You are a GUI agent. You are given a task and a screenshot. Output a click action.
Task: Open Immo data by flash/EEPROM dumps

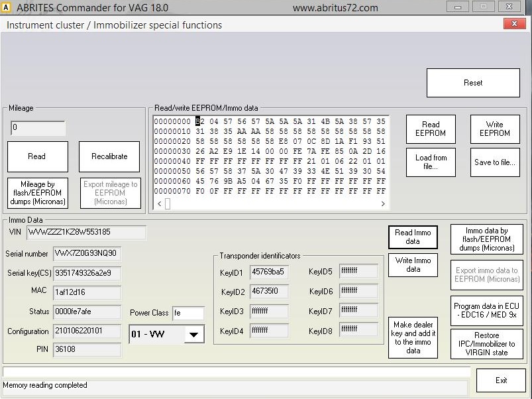(486, 239)
